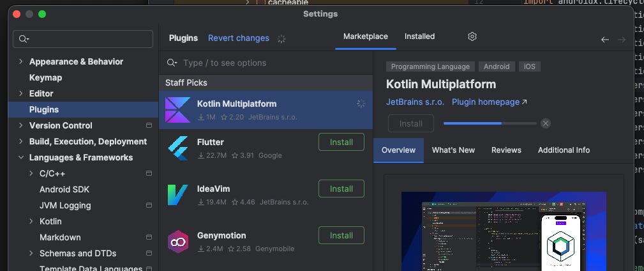
Task: Click the Staff Picks section header
Action: click(266, 82)
